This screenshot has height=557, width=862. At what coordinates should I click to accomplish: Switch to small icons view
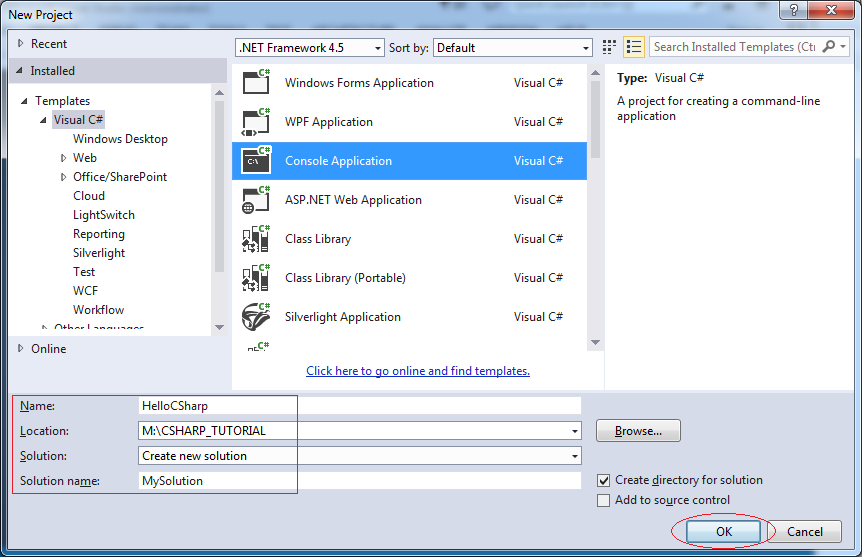[x=609, y=47]
